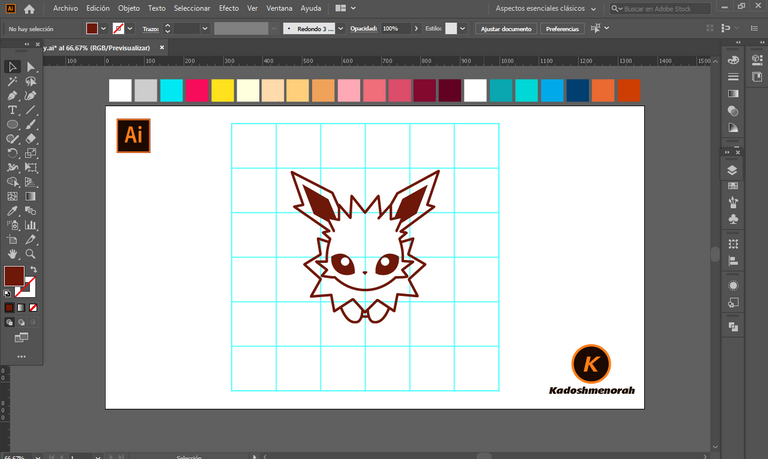Close the document tab
The image size is (768, 459).
click(x=162, y=48)
